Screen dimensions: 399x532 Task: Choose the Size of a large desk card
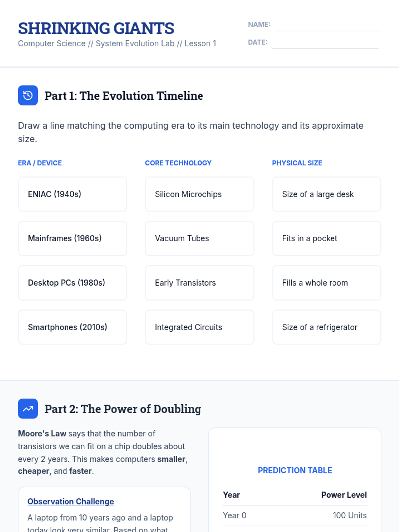327,194
